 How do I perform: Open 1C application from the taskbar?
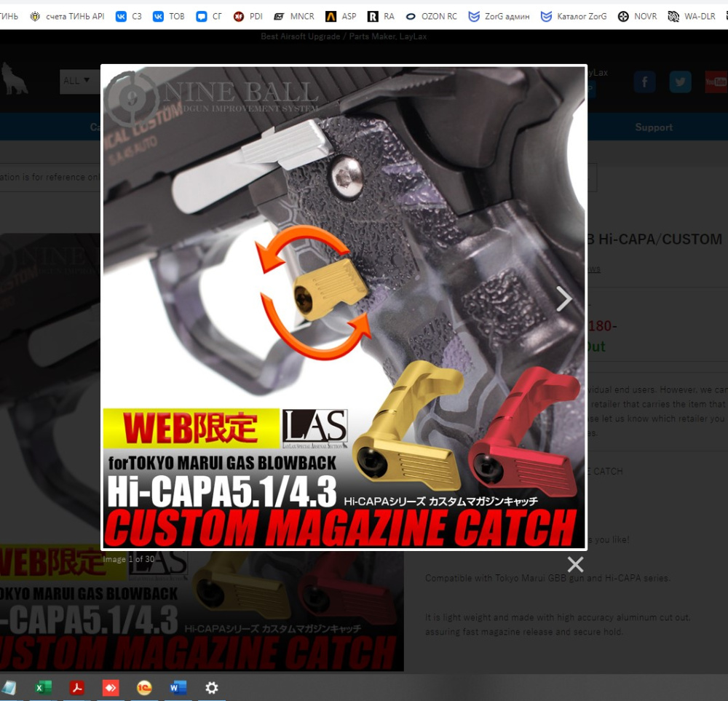(144, 688)
